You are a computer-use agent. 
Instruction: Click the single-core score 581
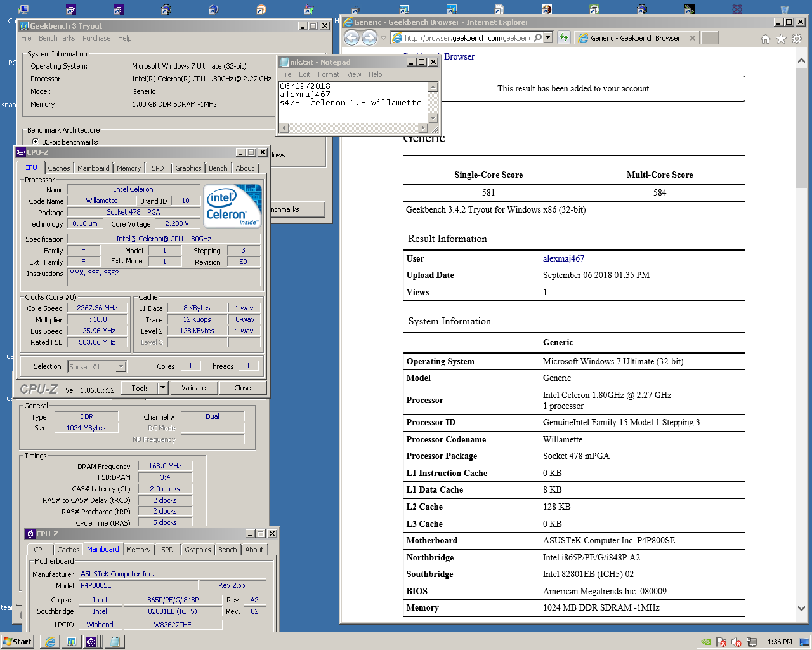coord(488,192)
